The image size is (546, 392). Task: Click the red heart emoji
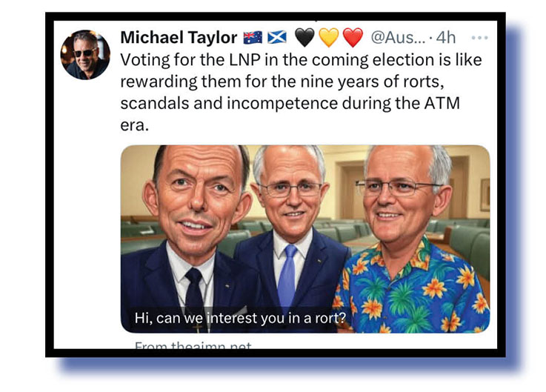[353, 37]
